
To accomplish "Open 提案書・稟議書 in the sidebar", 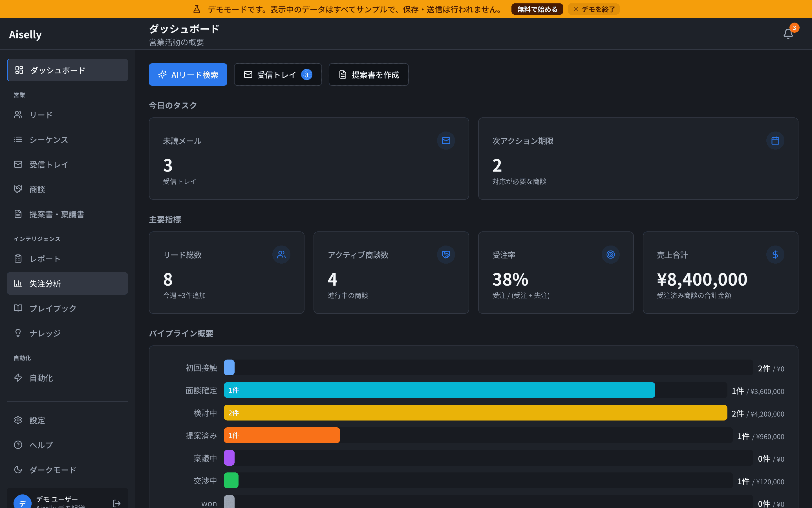I will pos(67,214).
